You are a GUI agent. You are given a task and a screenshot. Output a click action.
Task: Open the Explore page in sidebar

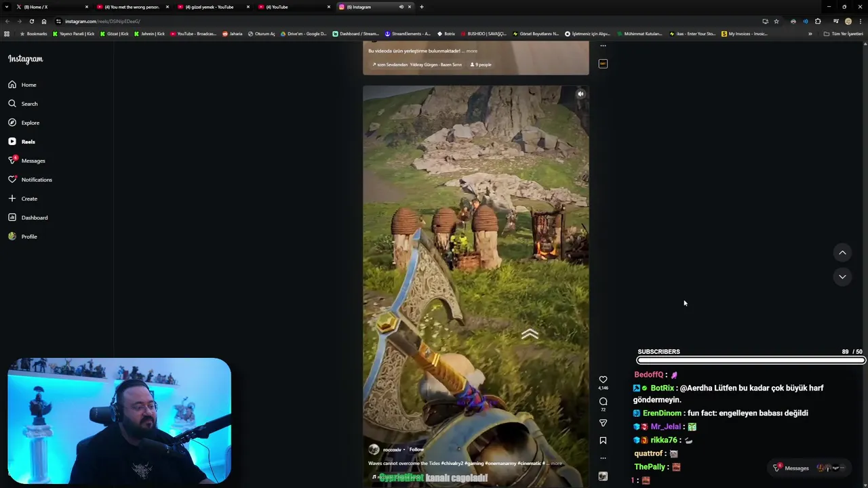[x=24, y=123]
